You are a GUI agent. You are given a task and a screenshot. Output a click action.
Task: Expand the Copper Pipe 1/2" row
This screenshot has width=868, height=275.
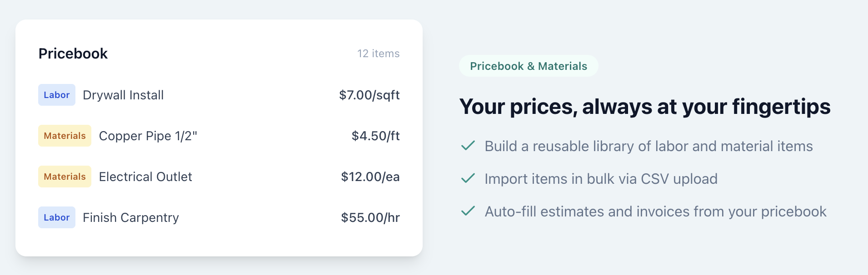click(149, 135)
